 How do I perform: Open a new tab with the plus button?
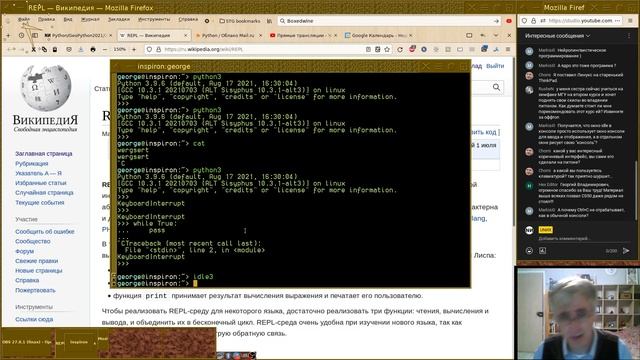tap(8, 36)
